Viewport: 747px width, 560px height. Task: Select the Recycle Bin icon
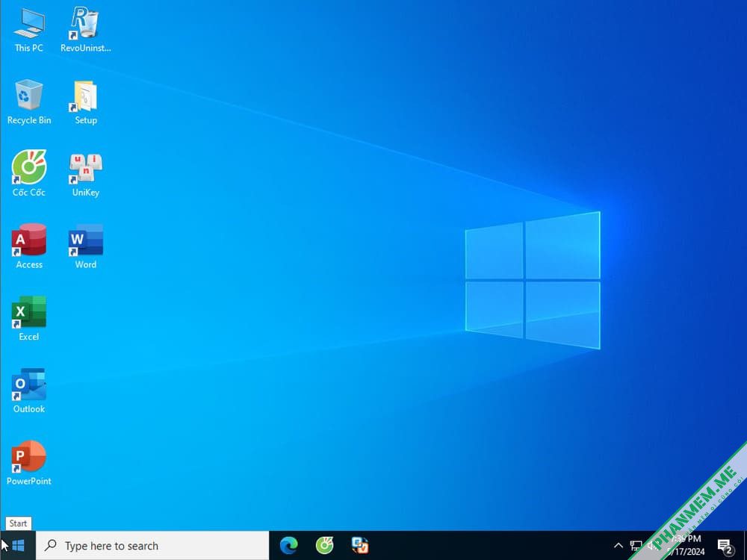(28, 102)
